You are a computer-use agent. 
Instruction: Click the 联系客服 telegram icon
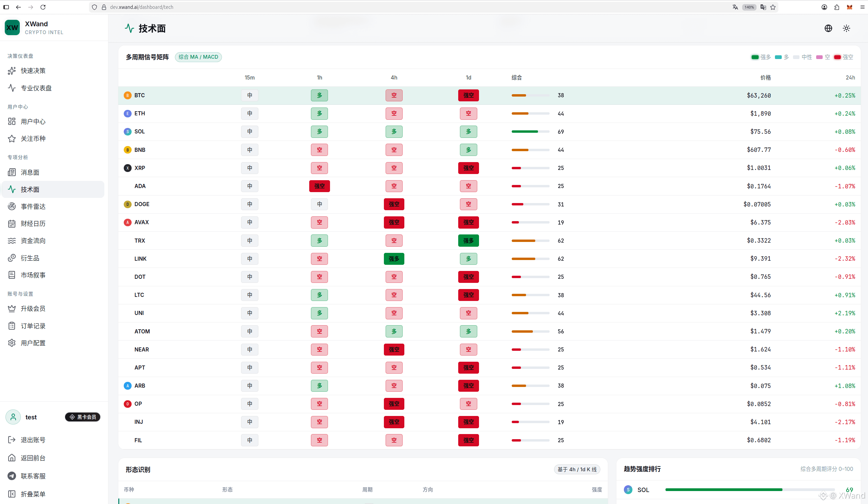pyautogui.click(x=12, y=476)
